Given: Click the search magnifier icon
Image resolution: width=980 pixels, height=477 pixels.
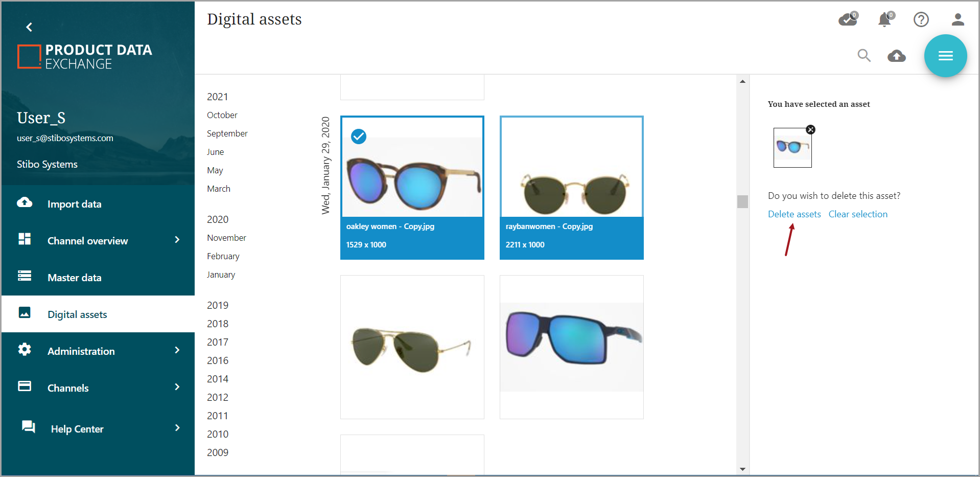Looking at the screenshot, I should tap(864, 55).
